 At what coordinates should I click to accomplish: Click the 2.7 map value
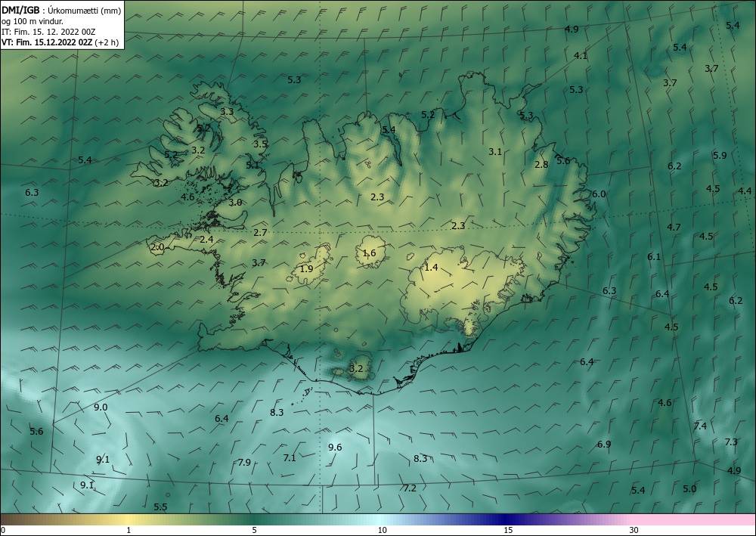click(260, 232)
